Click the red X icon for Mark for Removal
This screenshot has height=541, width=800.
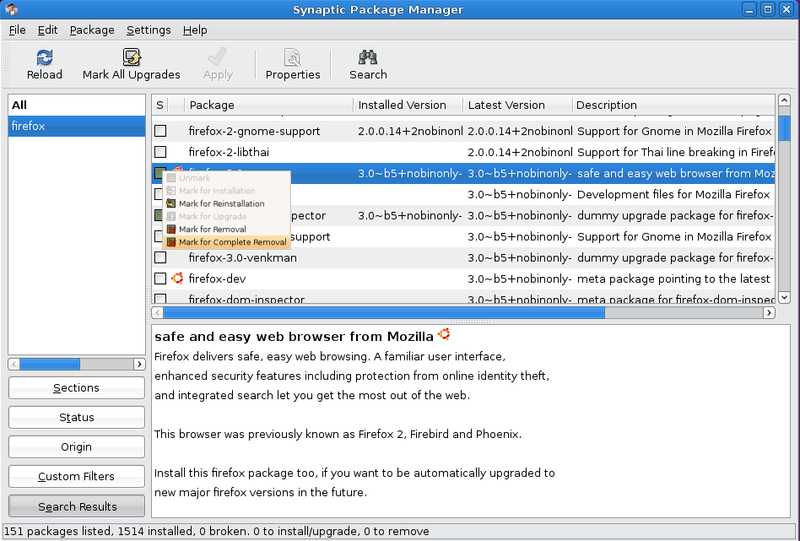point(171,229)
